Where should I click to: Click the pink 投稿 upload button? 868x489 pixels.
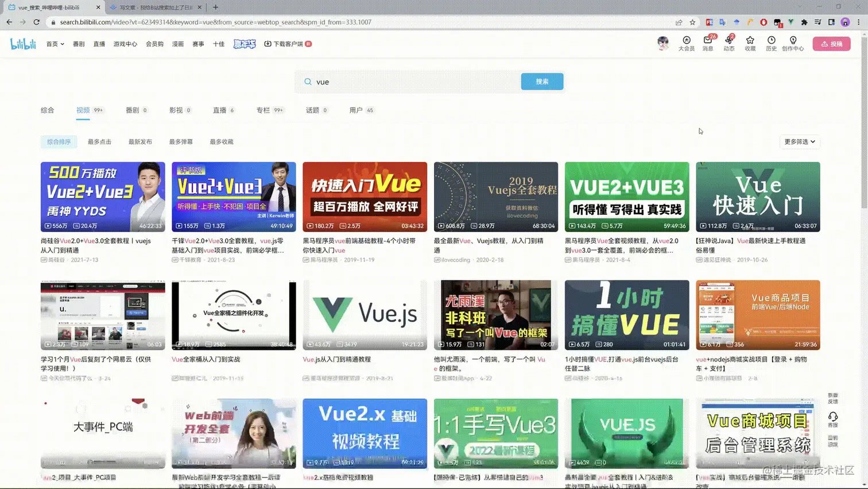(x=831, y=44)
